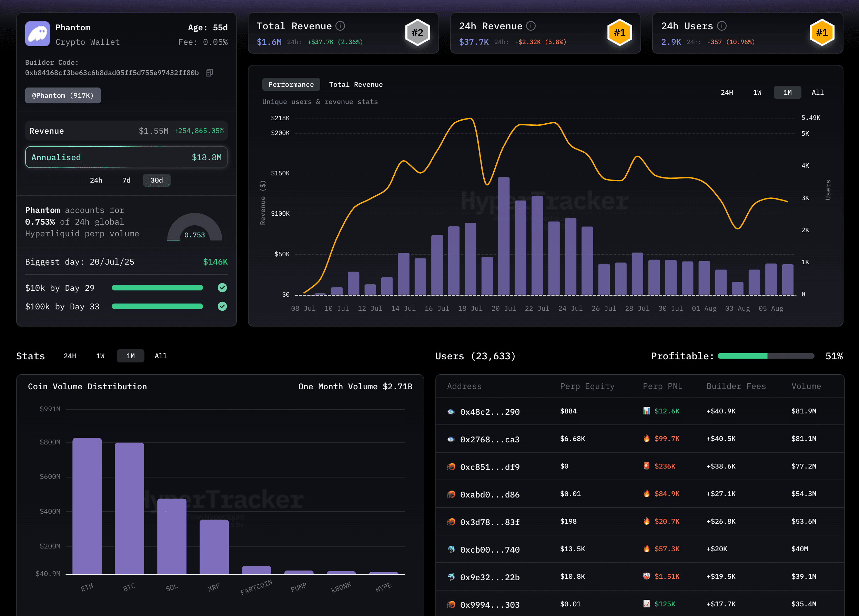The height and width of the screenshot is (616, 859).
Task: Click the avatar icon beside 0x3d78...83f
Action: [x=451, y=522]
